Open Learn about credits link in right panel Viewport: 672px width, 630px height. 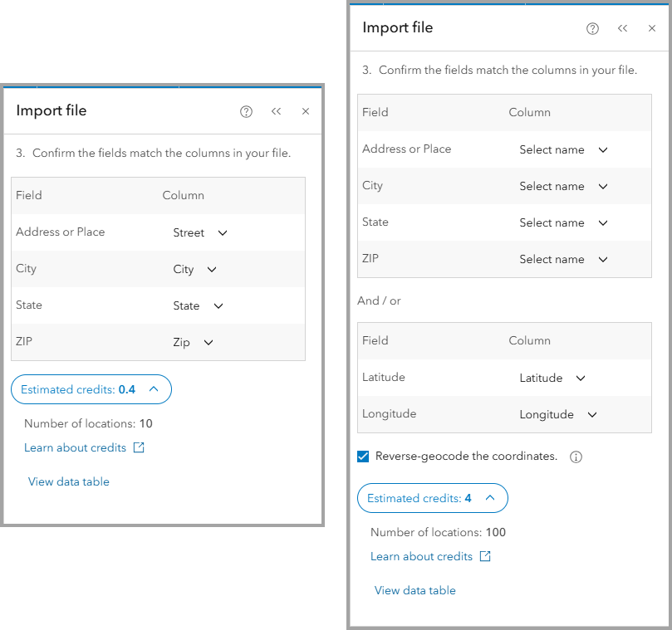pyautogui.click(x=421, y=556)
